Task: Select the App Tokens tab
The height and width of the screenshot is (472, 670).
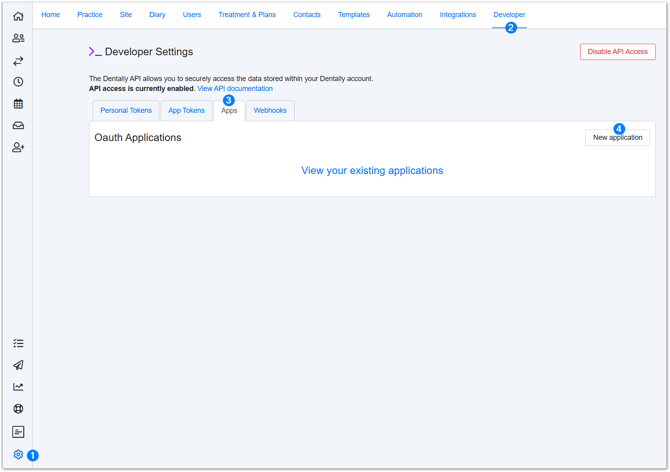Action: pyautogui.click(x=186, y=111)
